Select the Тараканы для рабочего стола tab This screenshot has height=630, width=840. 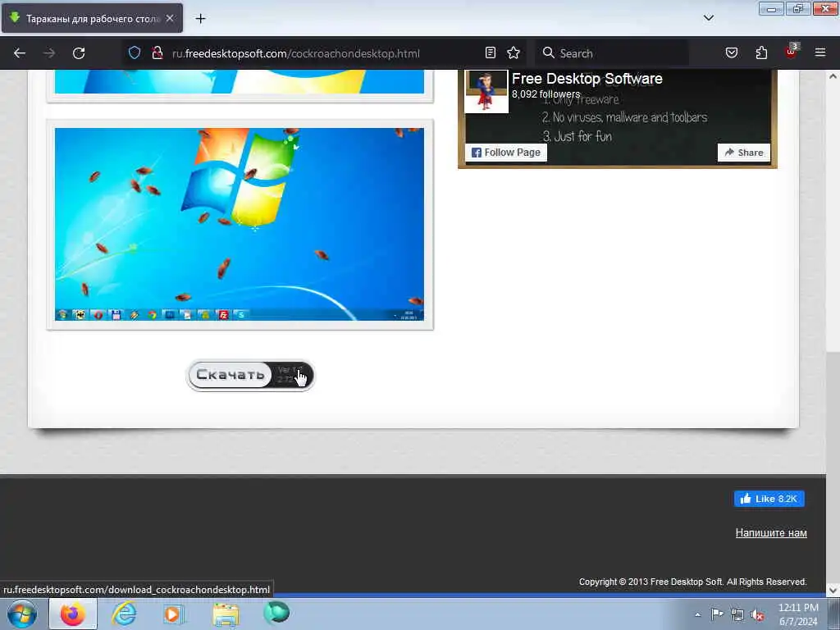tap(92, 18)
